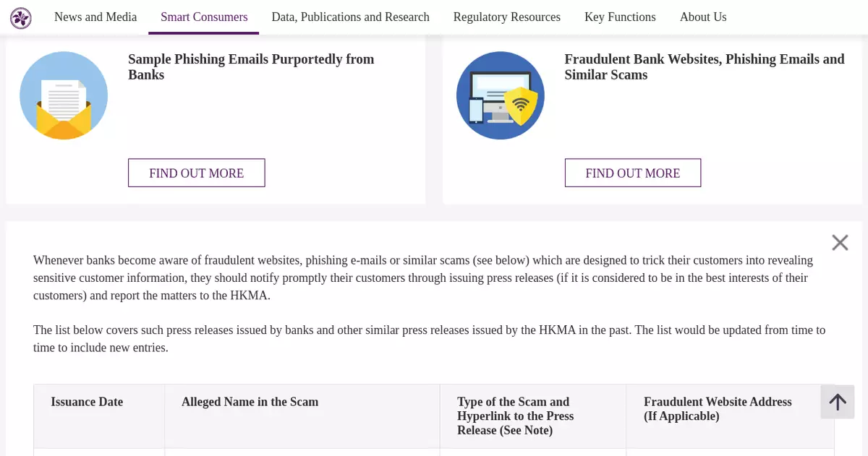Click Find Out More under Fraudulent Bank Websites
The image size is (868, 456).
633,173
